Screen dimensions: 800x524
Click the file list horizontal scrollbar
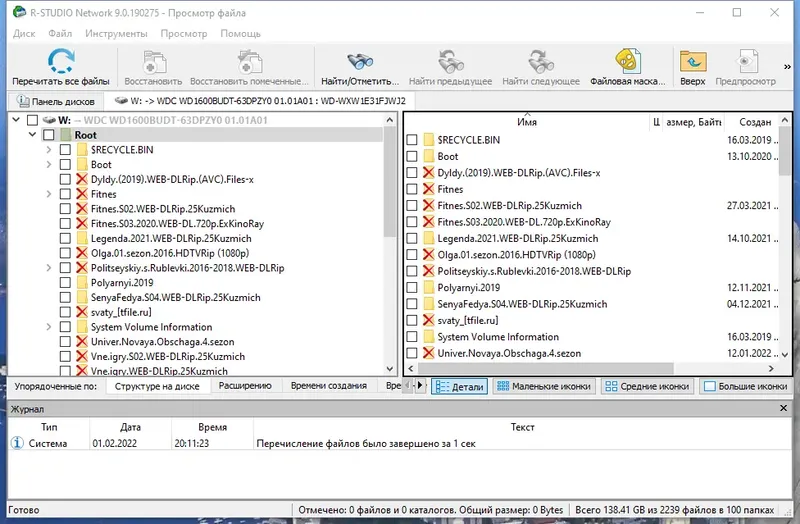click(546, 368)
